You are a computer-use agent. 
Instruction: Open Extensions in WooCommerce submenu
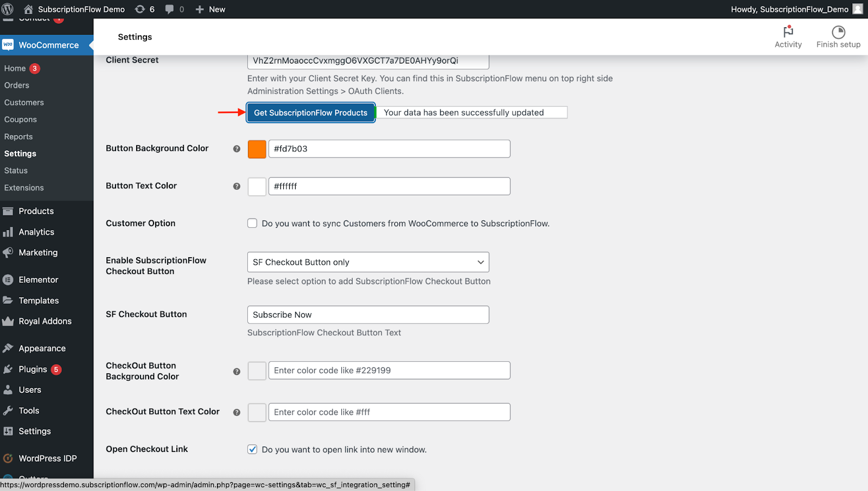pos(24,188)
